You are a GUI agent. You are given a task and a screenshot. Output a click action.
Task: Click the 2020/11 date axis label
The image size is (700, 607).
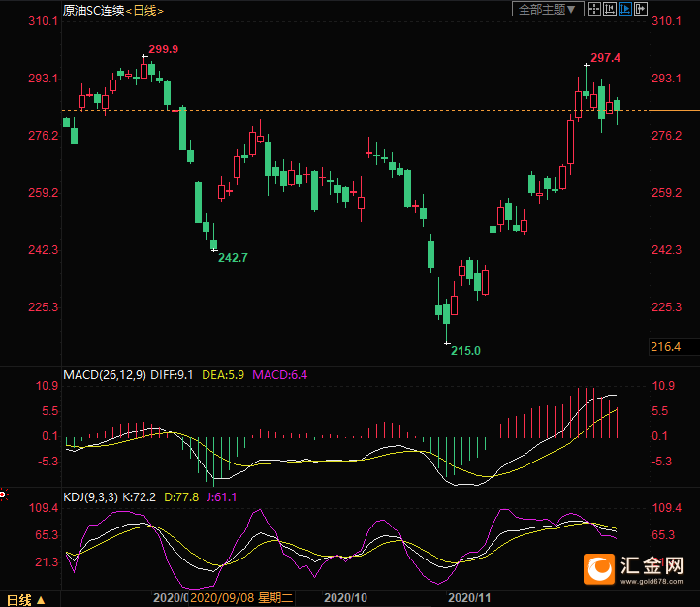point(469,598)
